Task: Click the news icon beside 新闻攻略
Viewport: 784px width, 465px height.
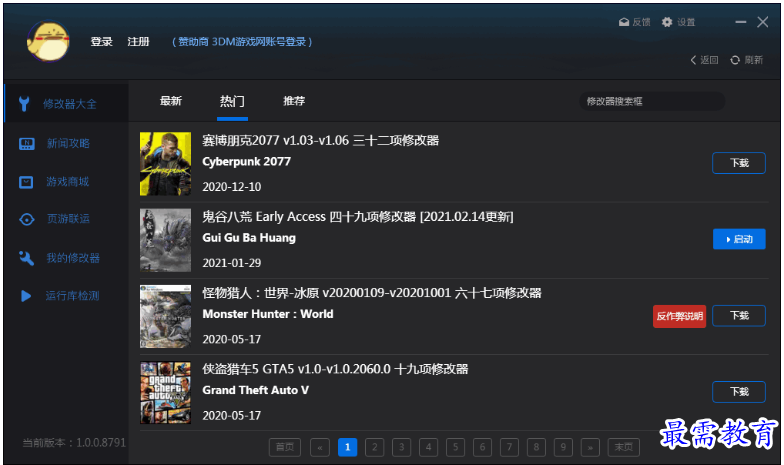Action: (x=26, y=144)
